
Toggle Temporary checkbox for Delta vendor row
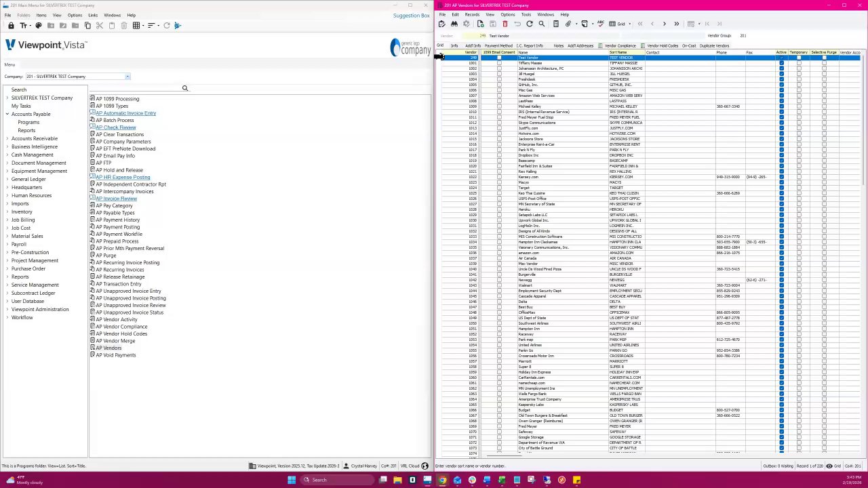coord(799,302)
